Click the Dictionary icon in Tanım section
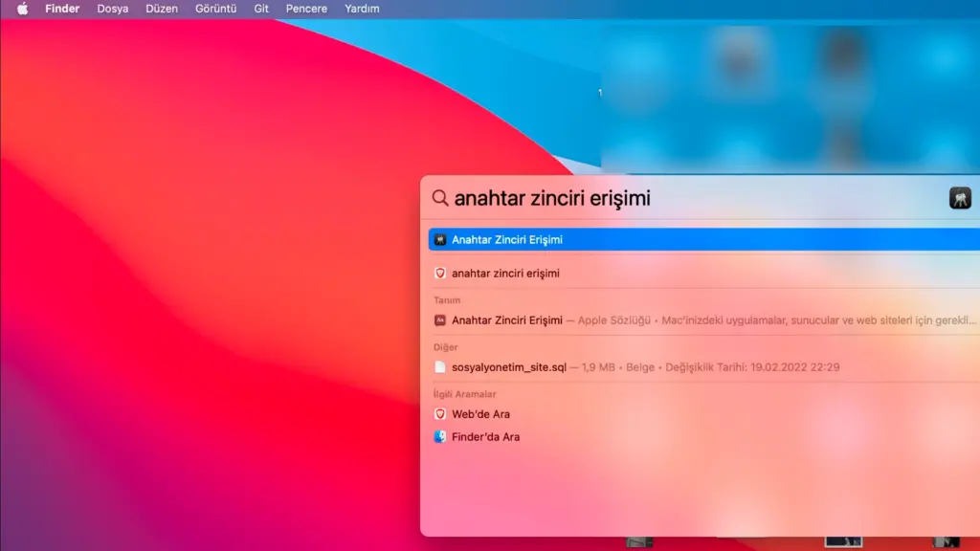The width and height of the screenshot is (980, 551). pyautogui.click(x=440, y=320)
